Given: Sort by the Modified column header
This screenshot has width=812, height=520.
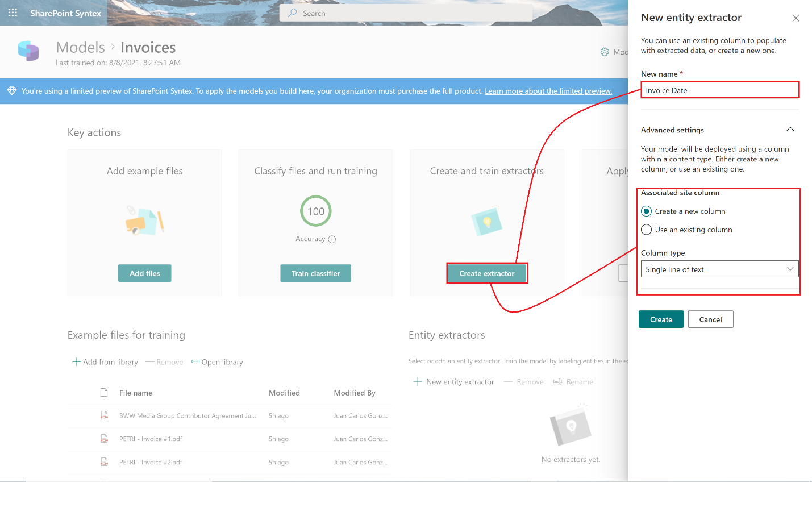Looking at the screenshot, I should [x=284, y=393].
